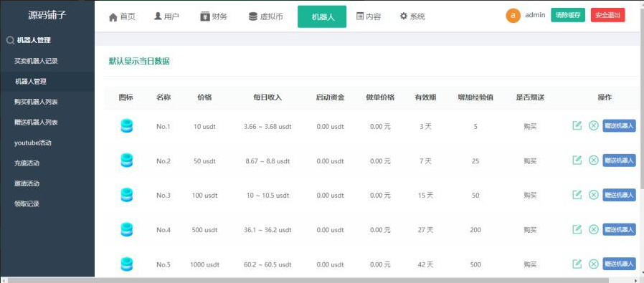Click the 价格 column header
The image size is (644, 283).
[204, 97]
